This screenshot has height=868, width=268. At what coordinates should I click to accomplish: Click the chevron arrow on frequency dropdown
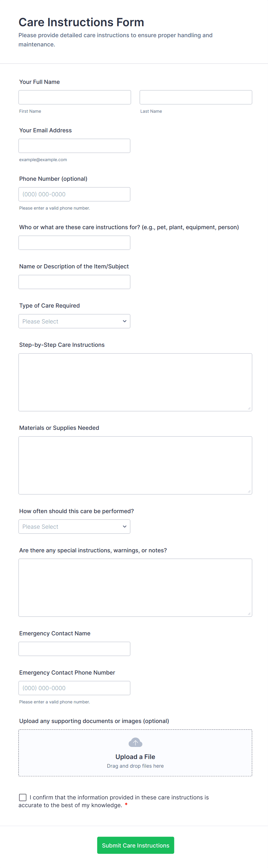pyautogui.click(x=124, y=526)
